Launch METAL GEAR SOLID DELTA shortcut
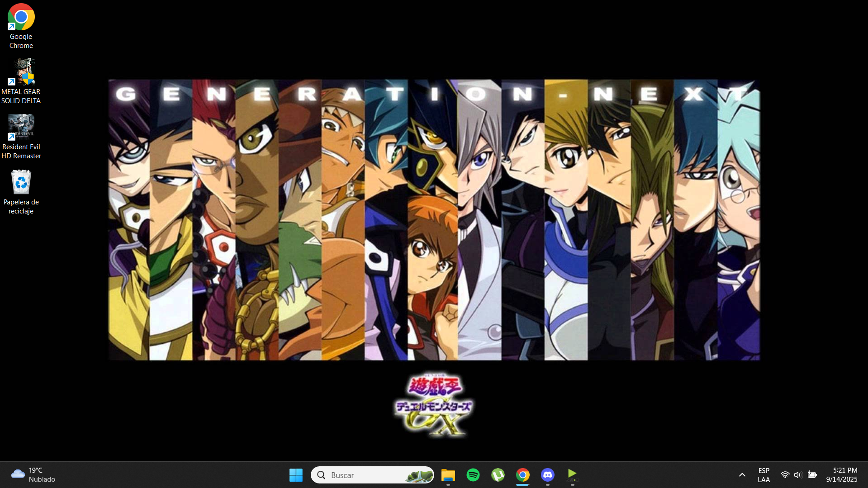 pyautogui.click(x=21, y=81)
